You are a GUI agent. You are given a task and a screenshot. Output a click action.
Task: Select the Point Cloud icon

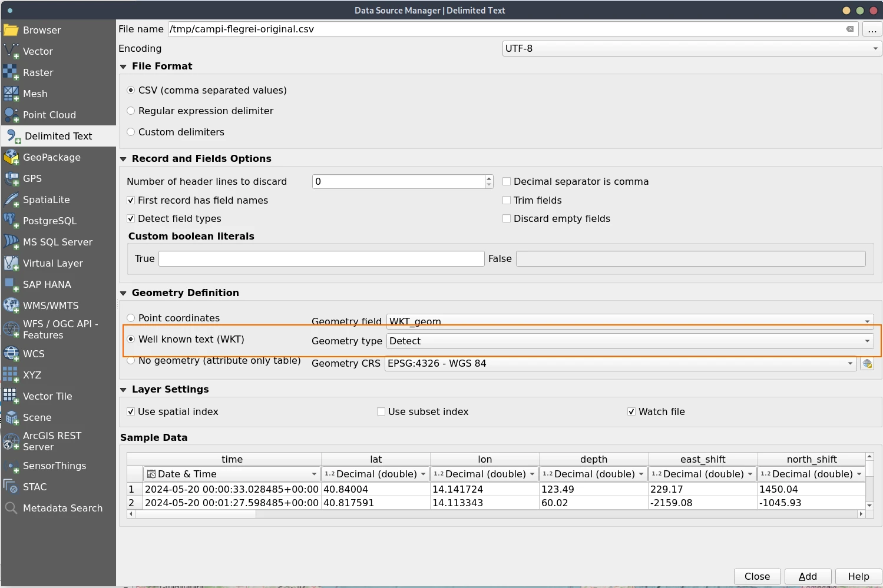coord(11,115)
